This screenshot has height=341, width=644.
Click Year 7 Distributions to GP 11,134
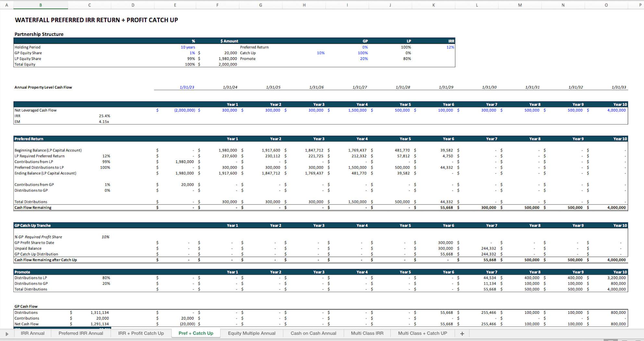point(489,284)
